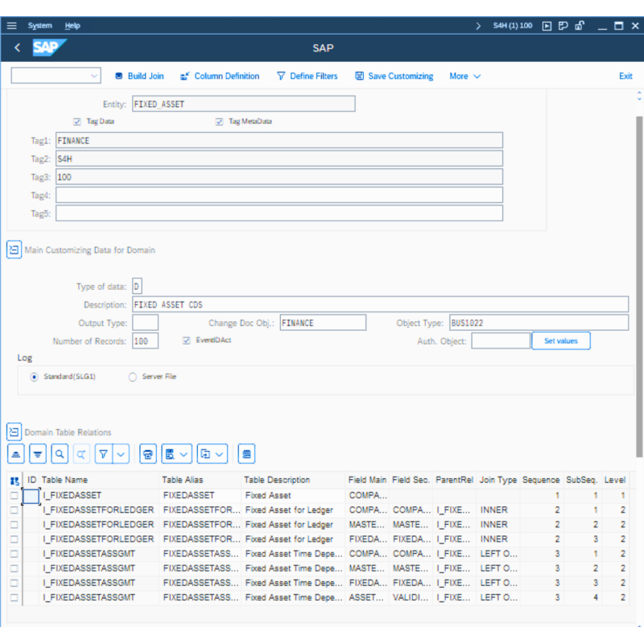Click the SAP back arrow icon
Screen dimensions: 644x644
pyautogui.click(x=18, y=48)
